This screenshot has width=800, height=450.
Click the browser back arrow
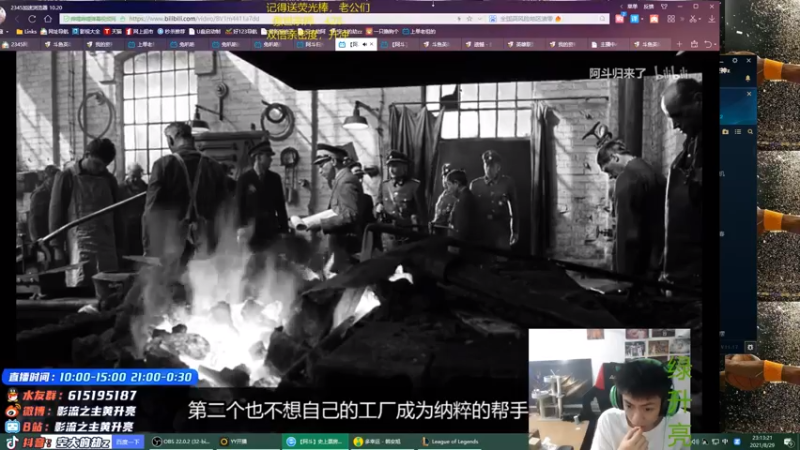coord(17,19)
